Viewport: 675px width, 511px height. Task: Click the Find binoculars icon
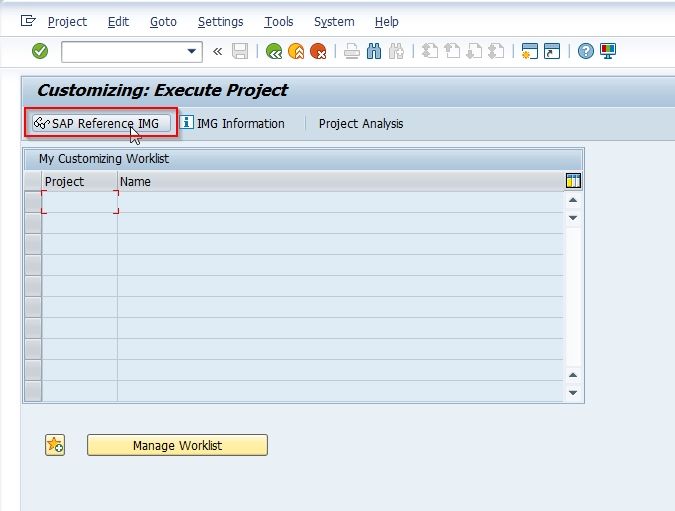point(374,52)
